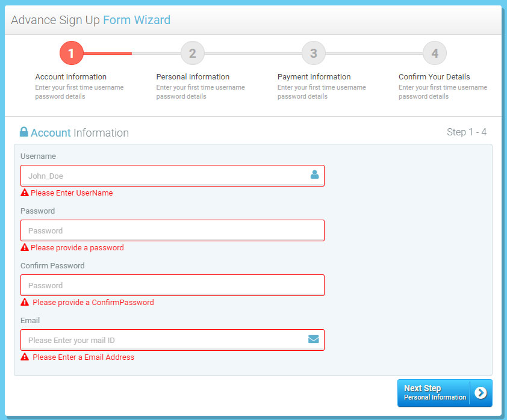Select step 4 Confirm Your Details circle
The height and width of the screenshot is (420, 507).
click(x=435, y=53)
